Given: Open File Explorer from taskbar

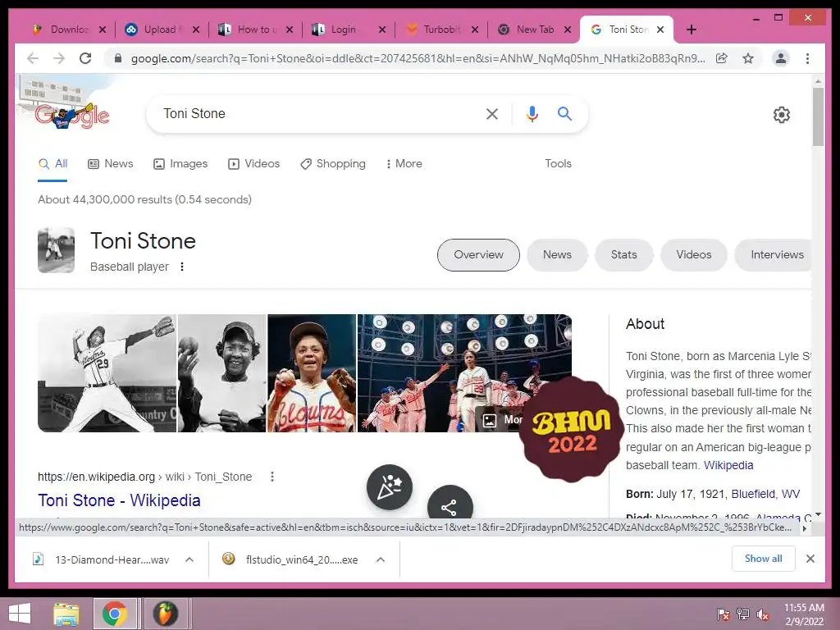Looking at the screenshot, I should pyautogui.click(x=66, y=614).
